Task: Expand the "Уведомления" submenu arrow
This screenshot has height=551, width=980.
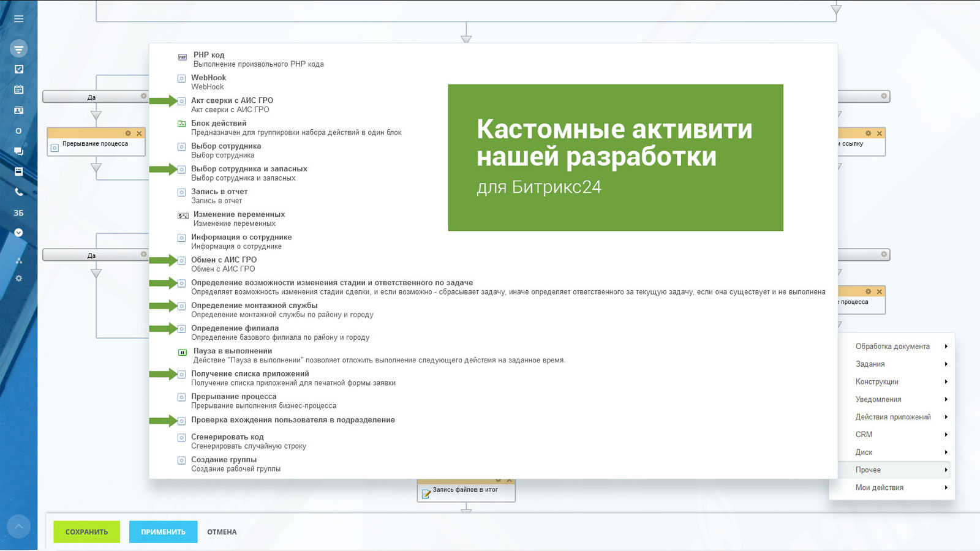Action: pos(946,399)
